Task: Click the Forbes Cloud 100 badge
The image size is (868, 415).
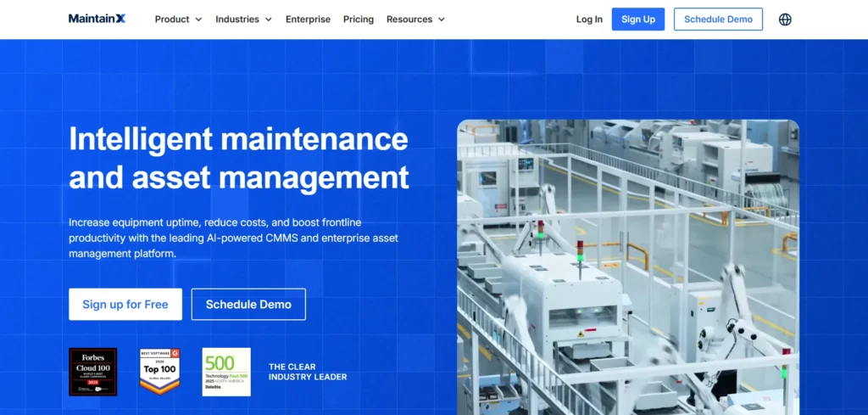Action: [x=93, y=372]
